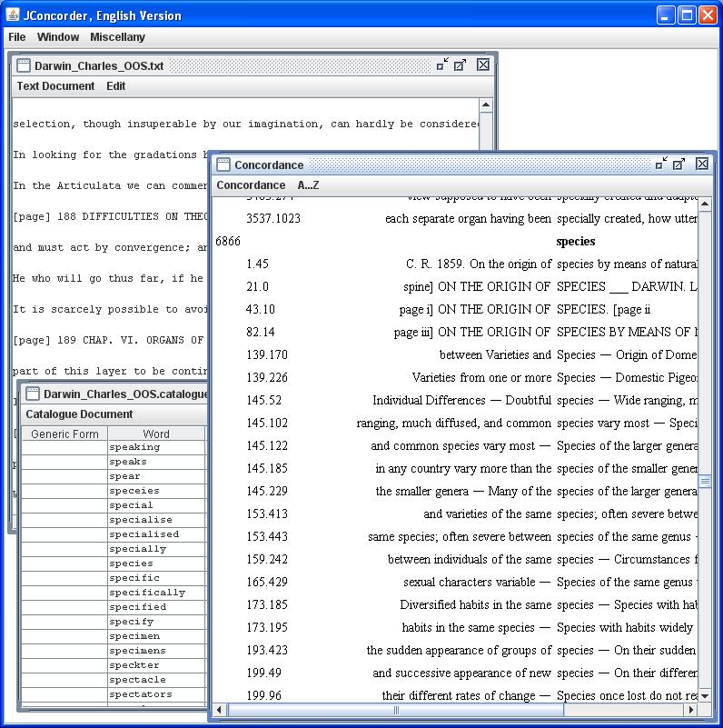The height and width of the screenshot is (728, 723).
Task: Open the Edit menu in the Darwin_Charles_OOS.txt window
Action: [x=115, y=86]
